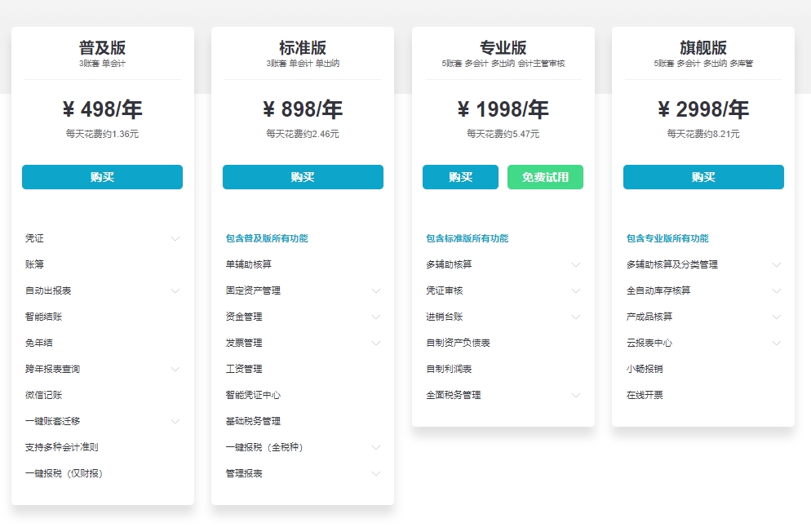
Task: Click the 包含专业版所有功能 link
Action: click(667, 238)
